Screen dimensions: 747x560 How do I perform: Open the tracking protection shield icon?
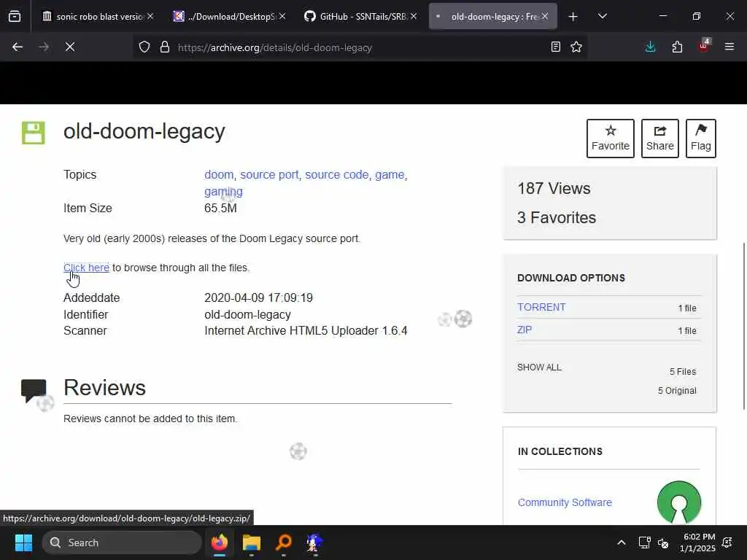144,47
